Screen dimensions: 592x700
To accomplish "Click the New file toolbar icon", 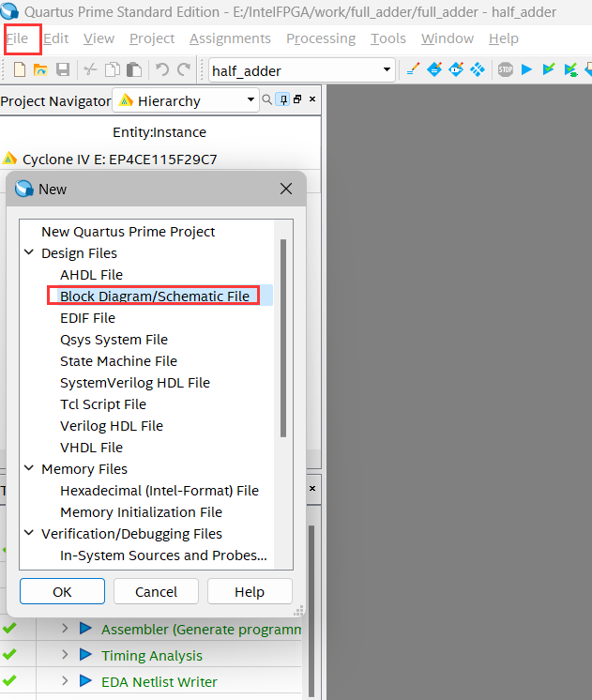I will [x=20, y=70].
